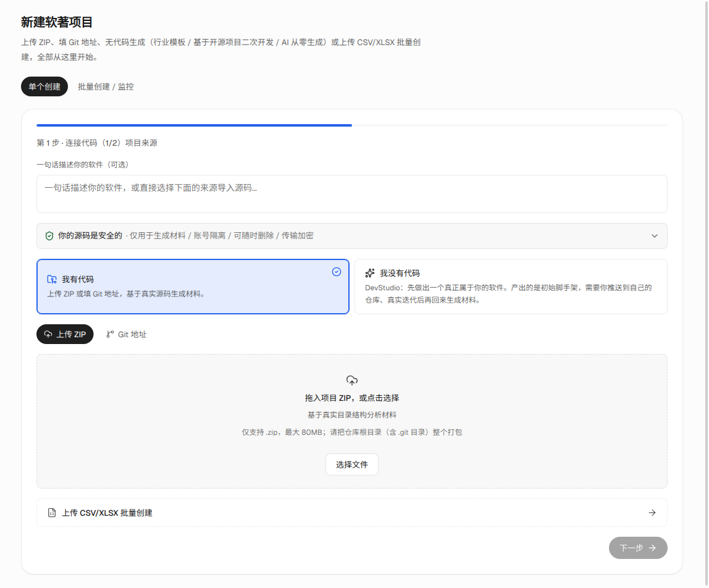Click the folder icon beside 我有代码

pos(52,280)
